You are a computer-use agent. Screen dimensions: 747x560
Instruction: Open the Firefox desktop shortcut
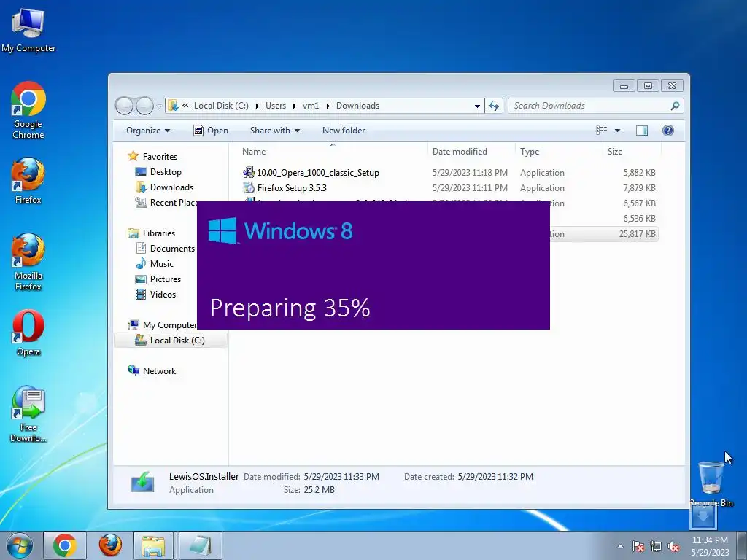[28, 181]
